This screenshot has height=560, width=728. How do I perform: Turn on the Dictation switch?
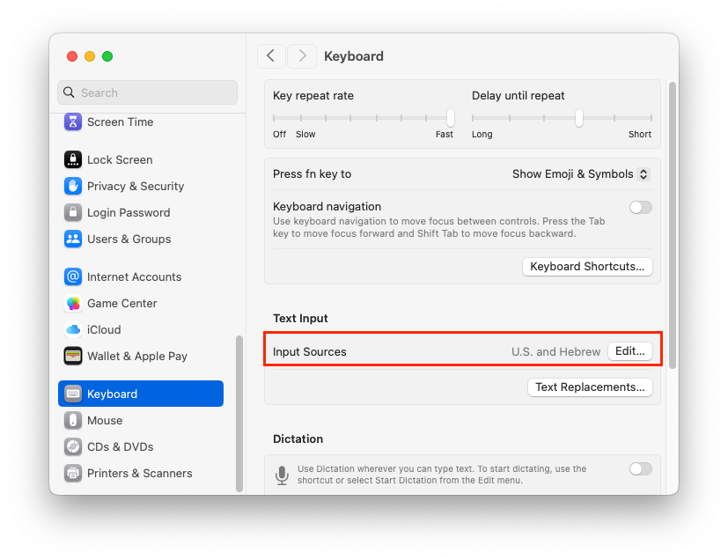(x=641, y=469)
